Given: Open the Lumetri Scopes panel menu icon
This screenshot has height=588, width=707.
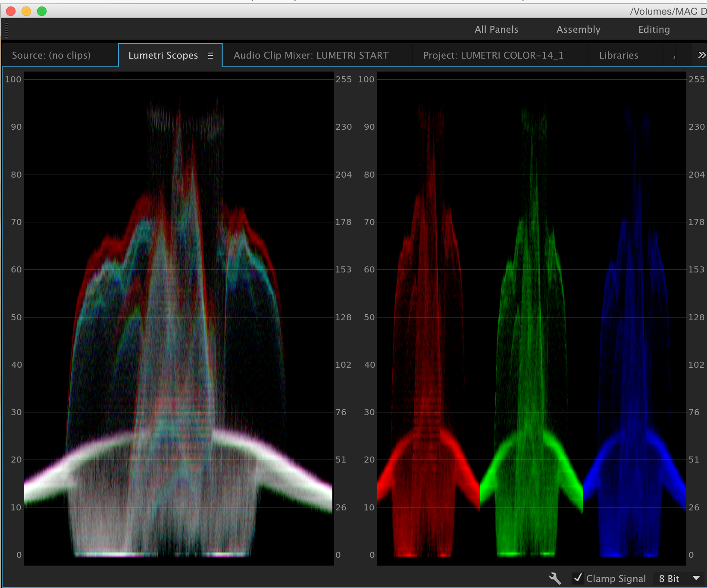Looking at the screenshot, I should click(210, 55).
